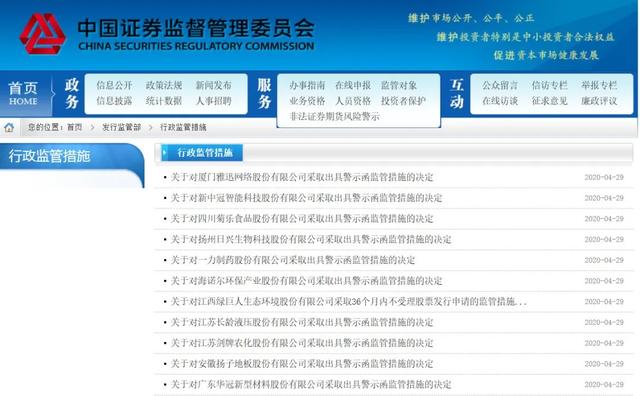Click 行政监管措施 in the breadcrumb
This screenshot has height=396, width=640.
point(183,127)
